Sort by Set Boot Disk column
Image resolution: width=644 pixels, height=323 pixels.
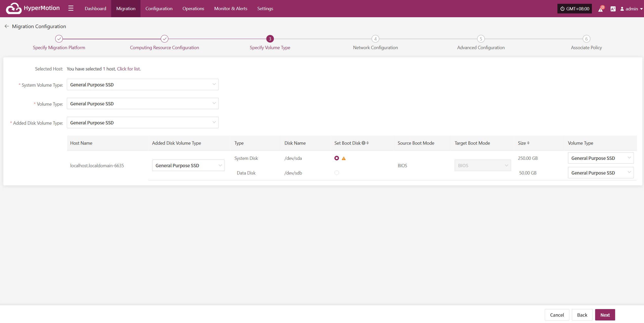pos(368,143)
